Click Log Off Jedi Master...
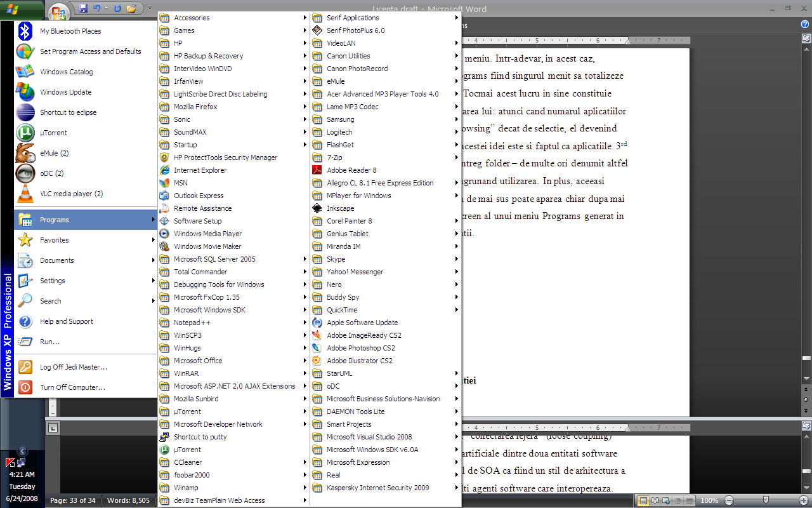Viewport: 812px width, 508px height. (x=86, y=367)
